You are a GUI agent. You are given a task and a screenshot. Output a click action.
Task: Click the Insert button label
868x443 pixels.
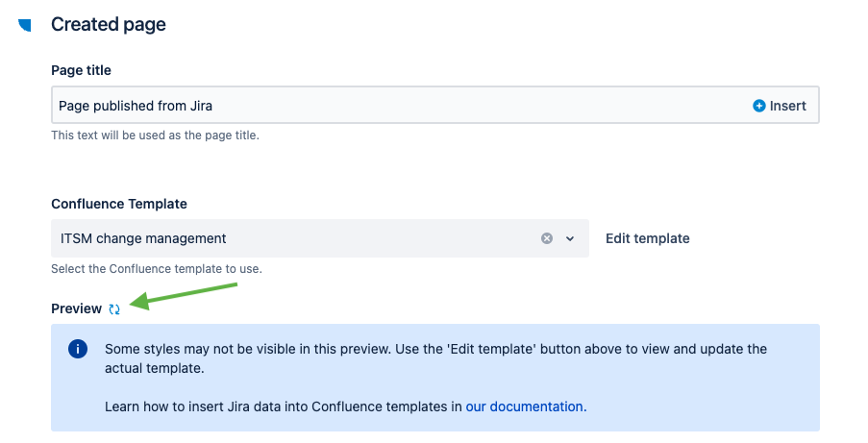[787, 106]
